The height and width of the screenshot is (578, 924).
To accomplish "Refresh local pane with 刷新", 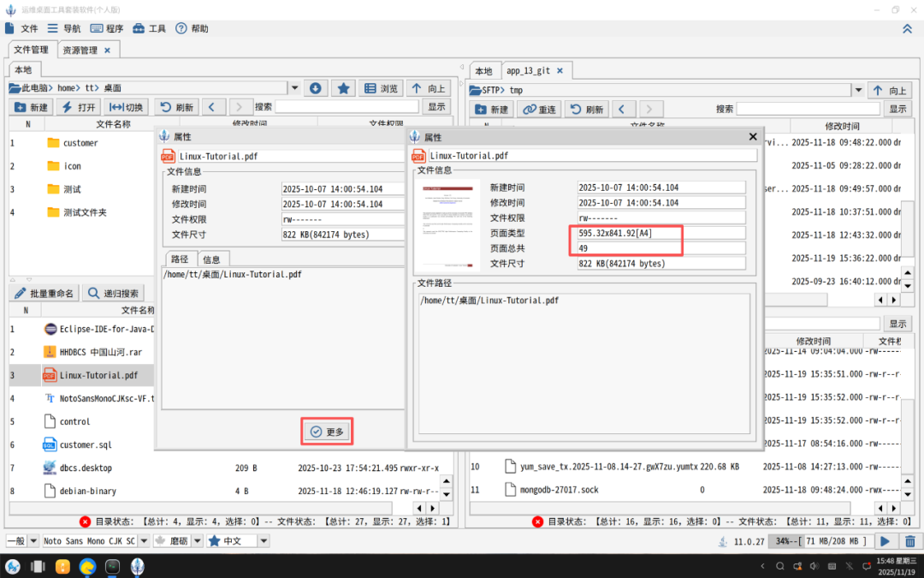I will [x=177, y=107].
